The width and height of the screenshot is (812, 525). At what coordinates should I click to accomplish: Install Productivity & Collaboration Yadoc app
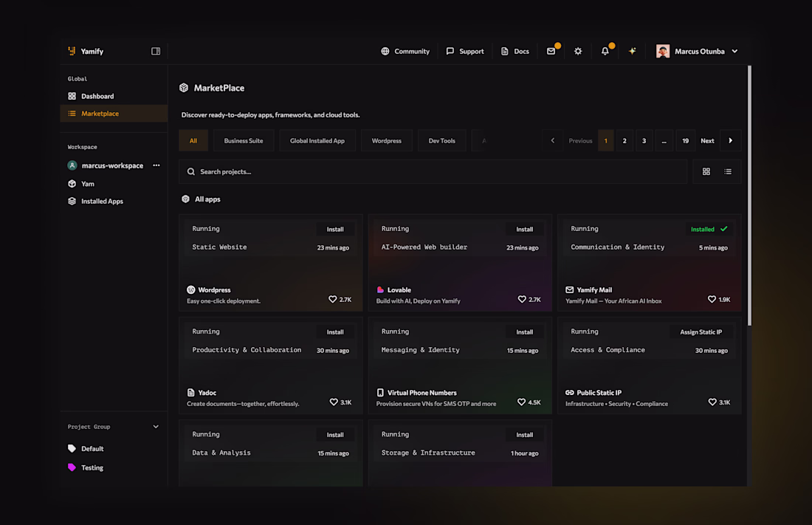click(x=335, y=332)
